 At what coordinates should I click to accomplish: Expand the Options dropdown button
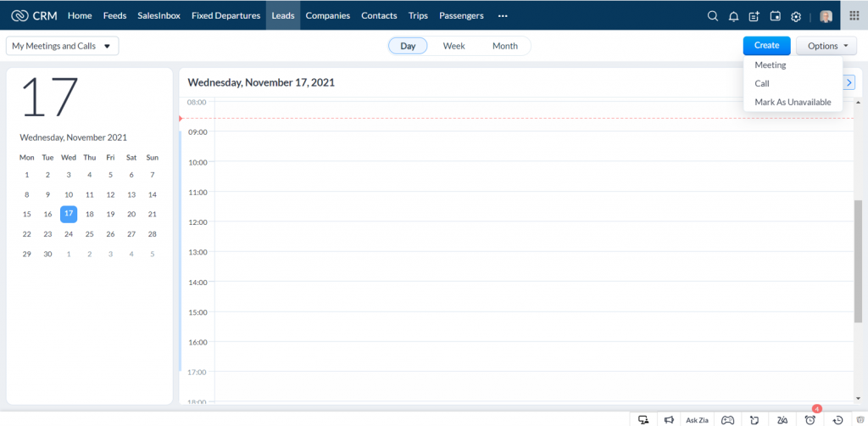pyautogui.click(x=826, y=46)
